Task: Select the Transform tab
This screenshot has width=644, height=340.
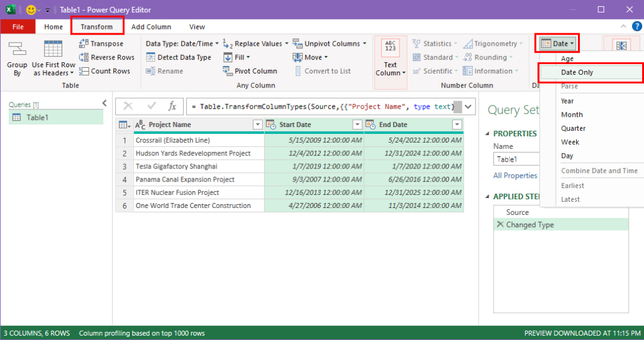Action: (x=96, y=26)
